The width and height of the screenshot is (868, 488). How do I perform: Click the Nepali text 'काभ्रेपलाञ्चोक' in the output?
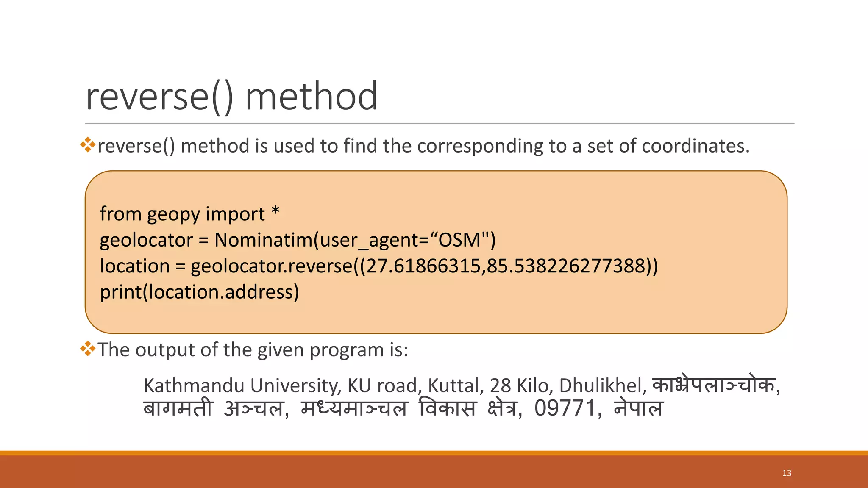pos(714,385)
